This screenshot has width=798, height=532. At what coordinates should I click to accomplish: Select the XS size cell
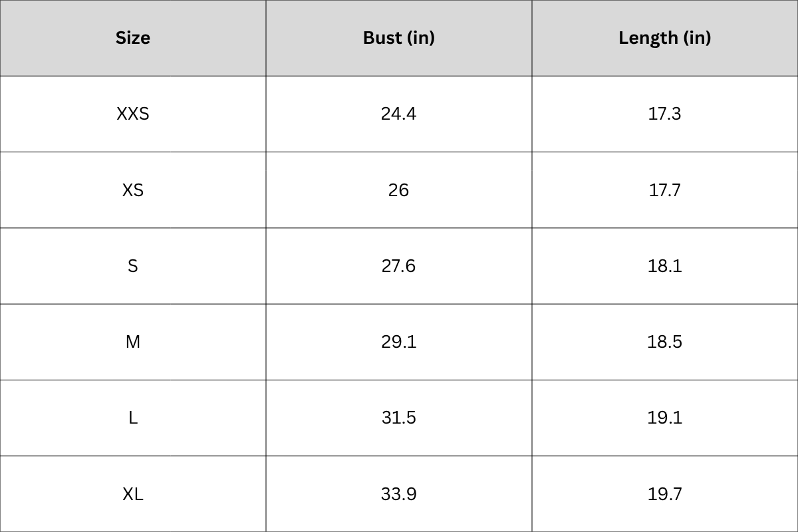point(133,190)
